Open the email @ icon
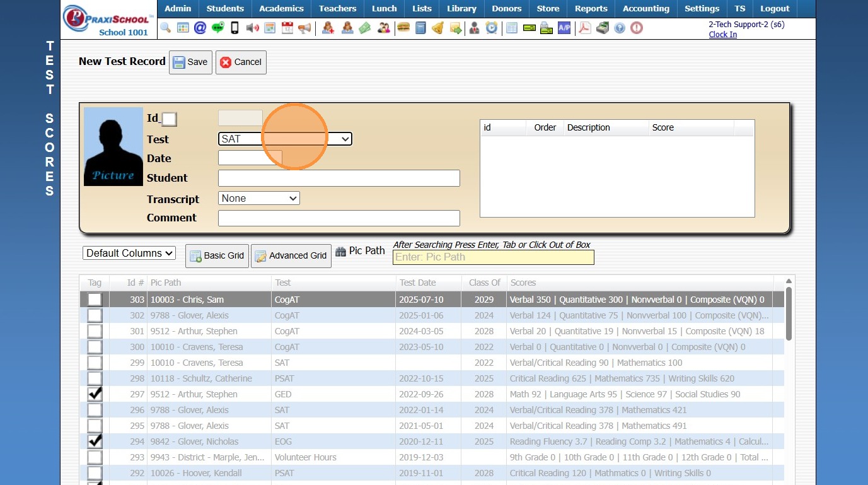The width and height of the screenshot is (868, 485). [200, 28]
